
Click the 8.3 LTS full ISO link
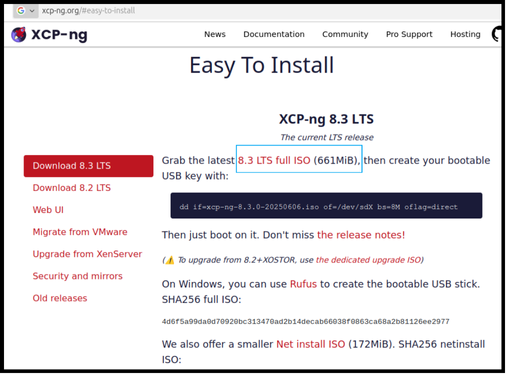274,160
